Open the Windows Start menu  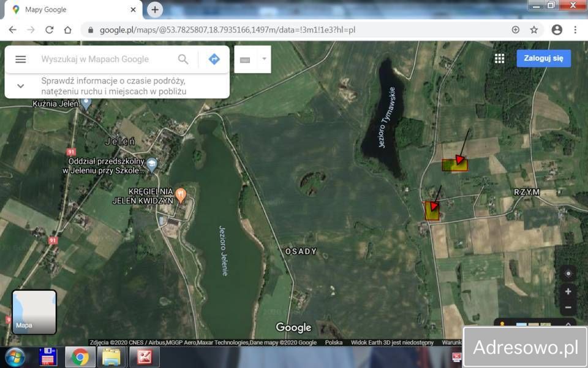click(x=15, y=357)
